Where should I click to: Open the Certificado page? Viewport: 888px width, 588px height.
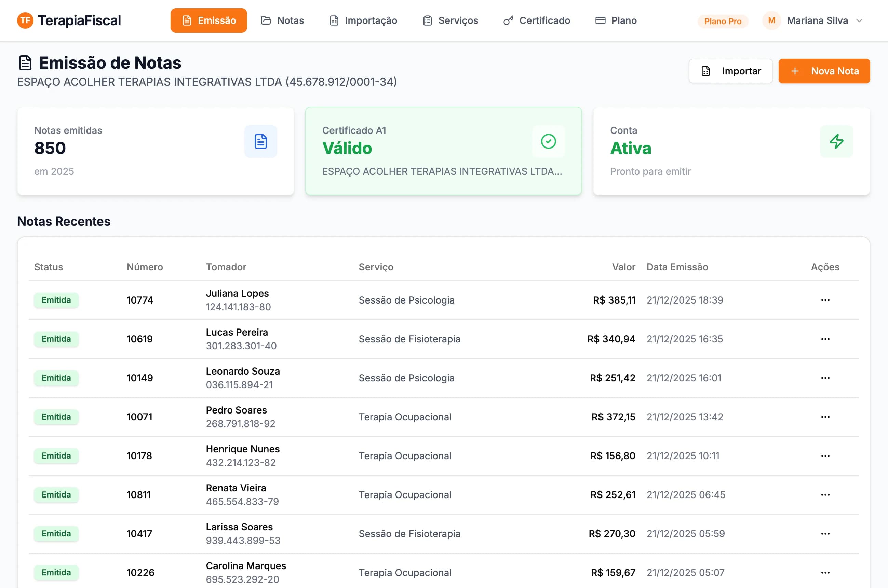pyautogui.click(x=537, y=20)
